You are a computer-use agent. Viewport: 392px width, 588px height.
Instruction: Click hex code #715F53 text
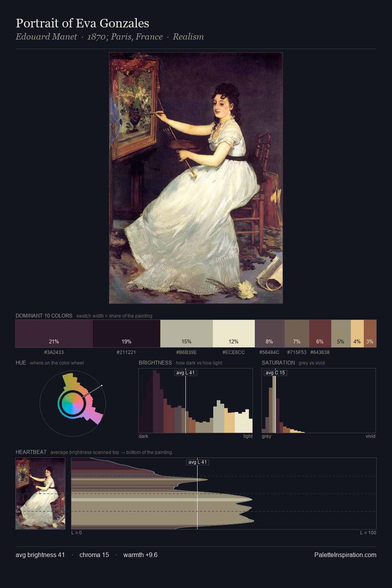297,352
